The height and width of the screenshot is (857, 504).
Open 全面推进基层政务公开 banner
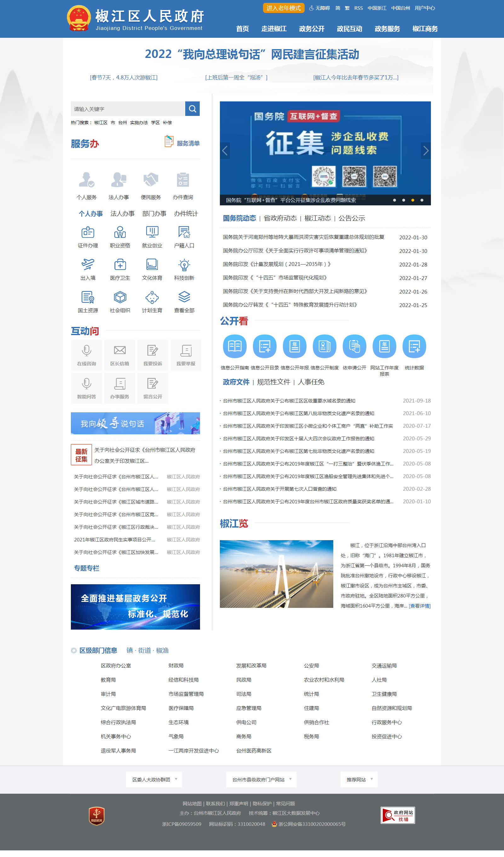(135, 607)
